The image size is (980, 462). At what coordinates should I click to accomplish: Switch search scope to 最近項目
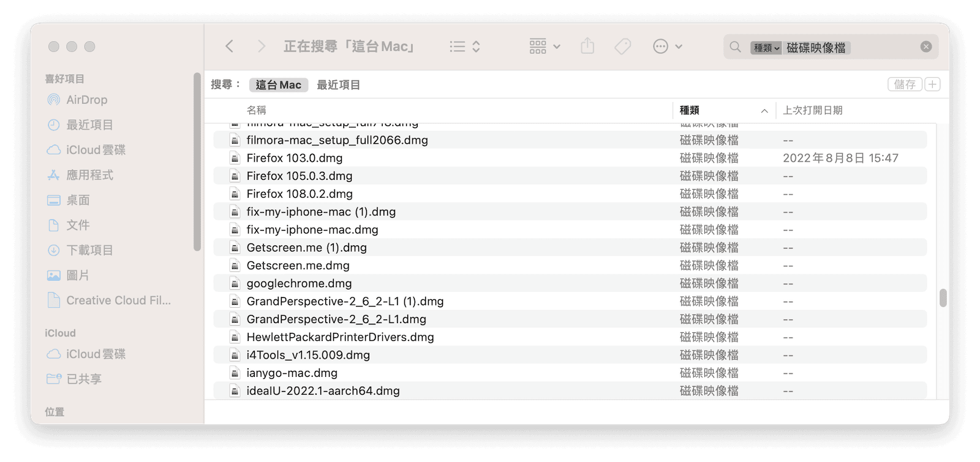point(338,85)
